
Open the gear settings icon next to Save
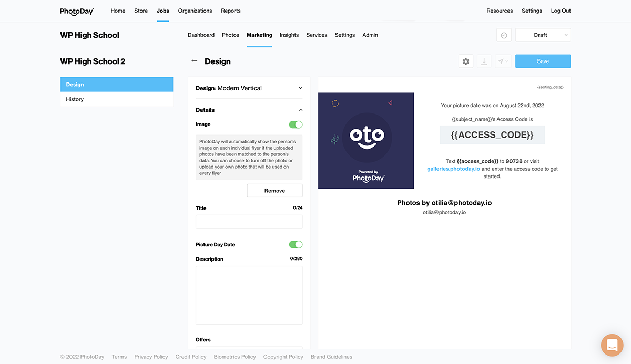(x=466, y=61)
